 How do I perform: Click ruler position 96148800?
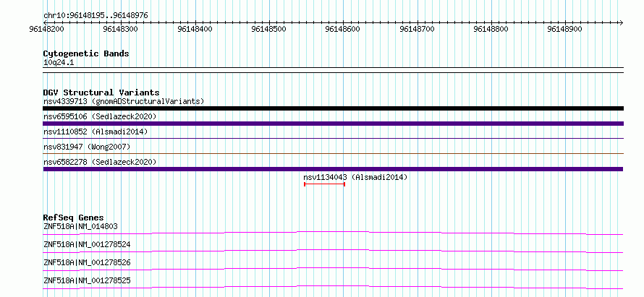tap(491, 29)
